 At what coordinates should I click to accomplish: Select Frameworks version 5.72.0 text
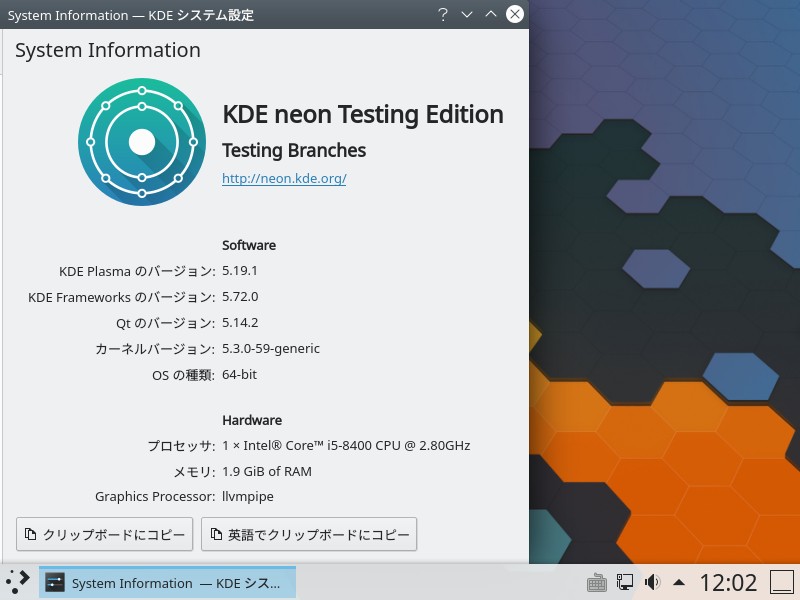(240, 296)
